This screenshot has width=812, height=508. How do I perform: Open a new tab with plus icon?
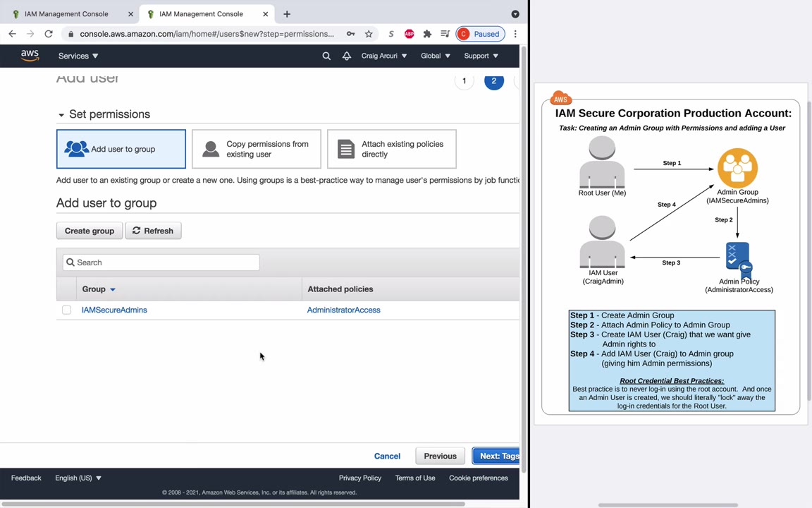coord(287,14)
